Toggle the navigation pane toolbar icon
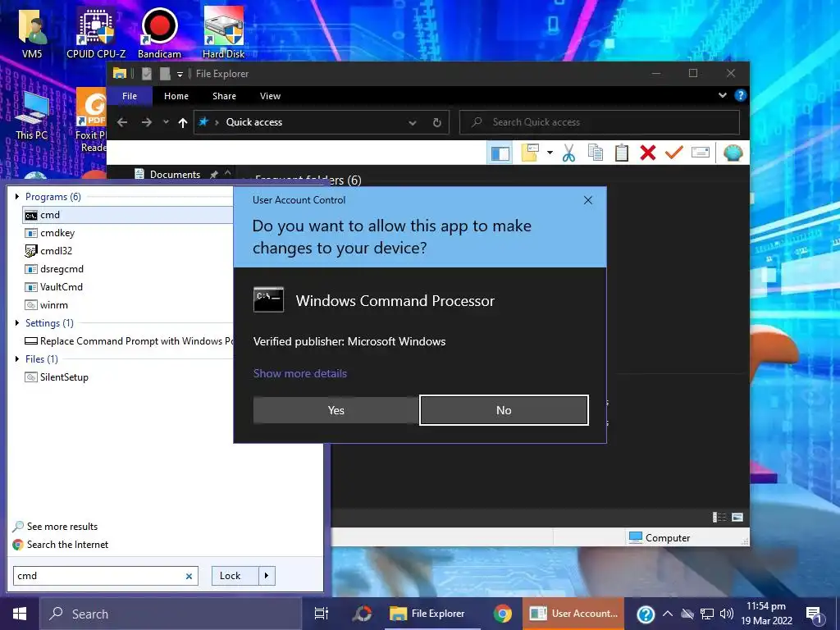The image size is (840, 630). point(500,153)
